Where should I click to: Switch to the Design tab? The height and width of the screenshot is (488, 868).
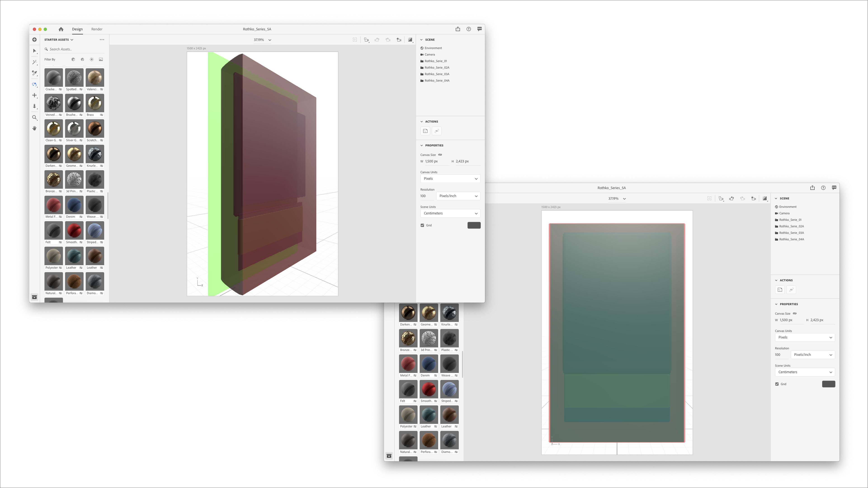tap(77, 29)
